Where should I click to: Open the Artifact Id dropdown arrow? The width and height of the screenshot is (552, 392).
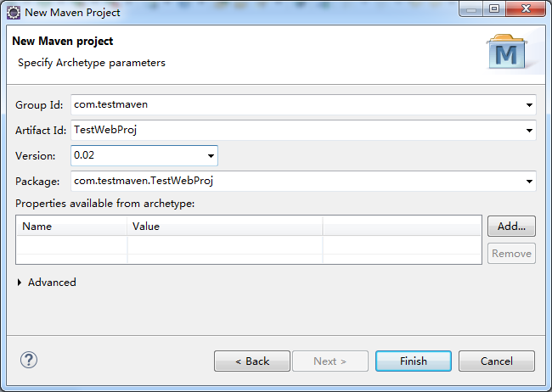pos(529,131)
